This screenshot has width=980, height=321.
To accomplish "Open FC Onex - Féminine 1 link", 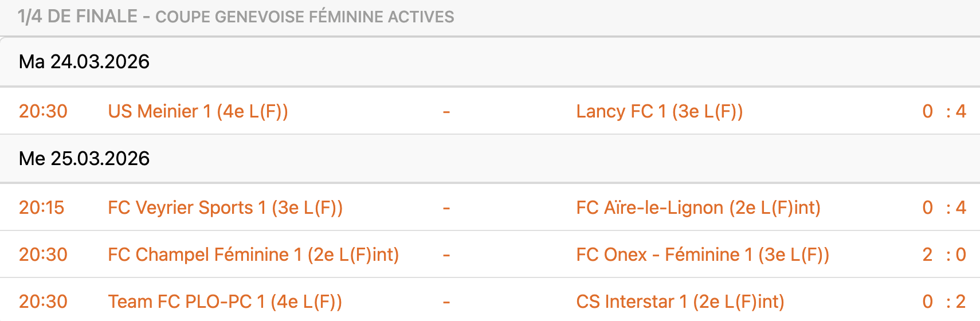I will [x=702, y=255].
